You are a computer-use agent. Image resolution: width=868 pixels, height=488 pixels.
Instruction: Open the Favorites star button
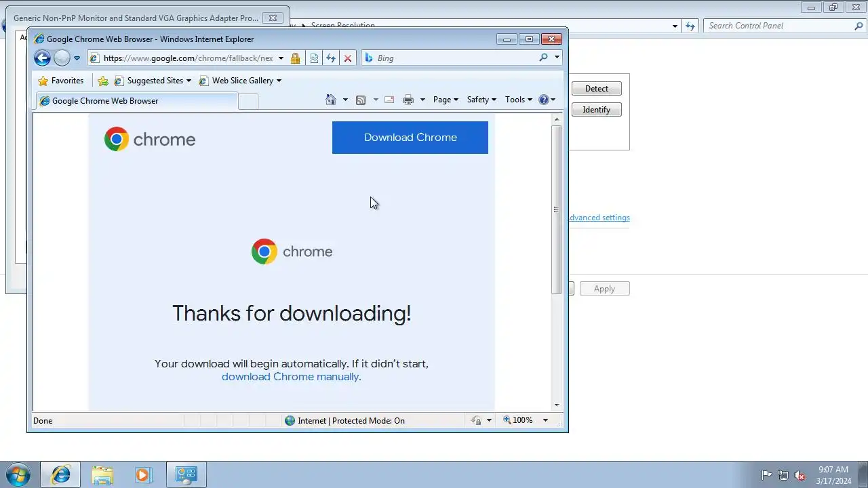[x=61, y=81]
